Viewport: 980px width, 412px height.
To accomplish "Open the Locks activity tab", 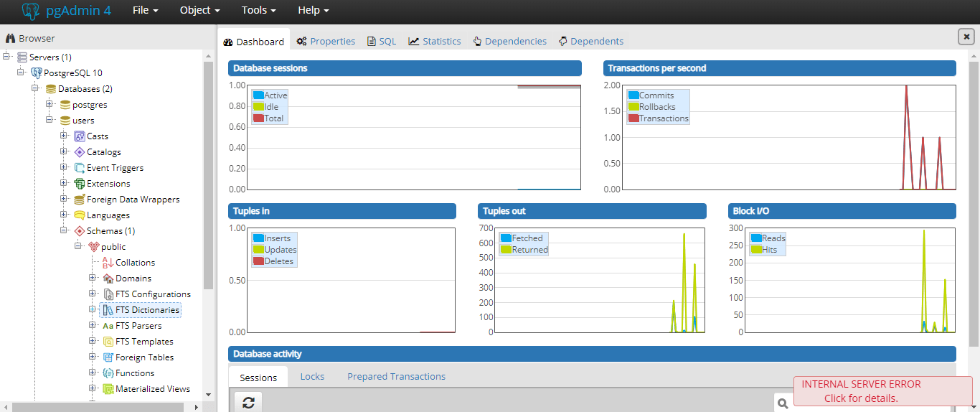I will 312,377.
